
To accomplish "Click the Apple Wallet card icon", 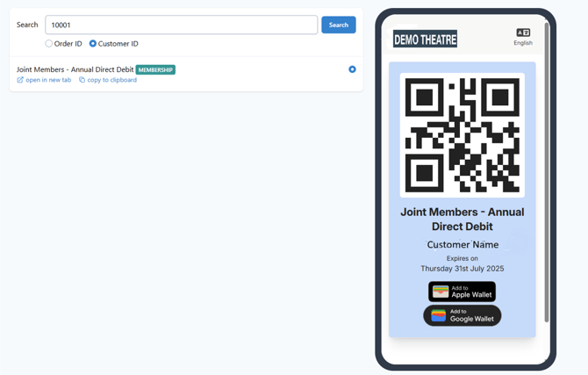I will [441, 292].
